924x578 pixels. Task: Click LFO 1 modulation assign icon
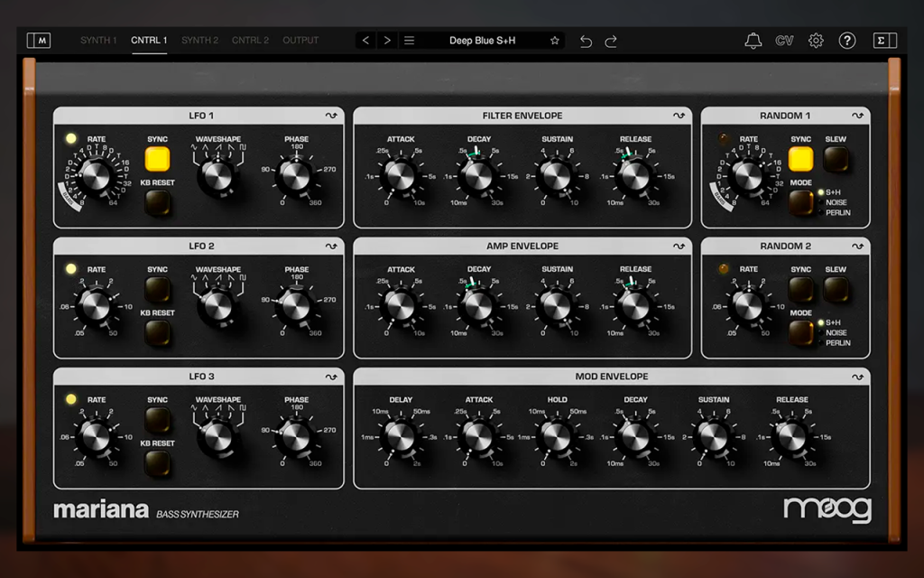click(331, 116)
